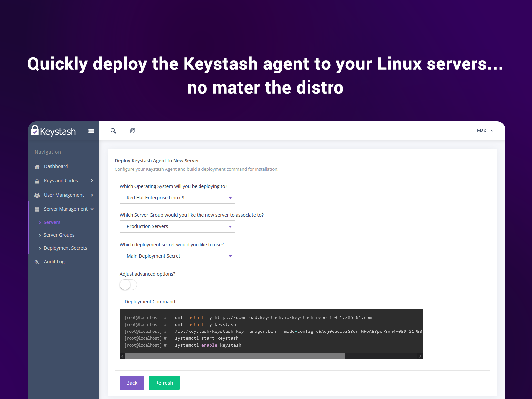Image resolution: width=532 pixels, height=399 pixels.
Task: Toggle sidebar with hamburger menu icon
Action: (91, 131)
